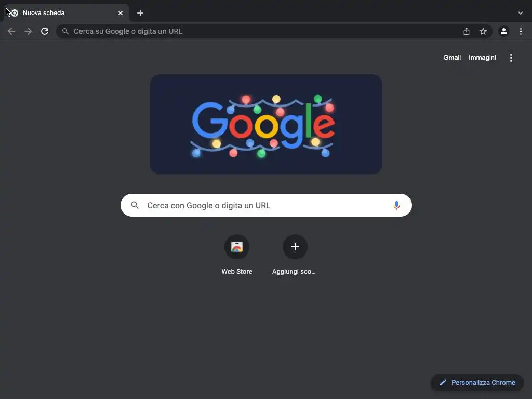Open Chrome's three-dot menu

point(521,31)
